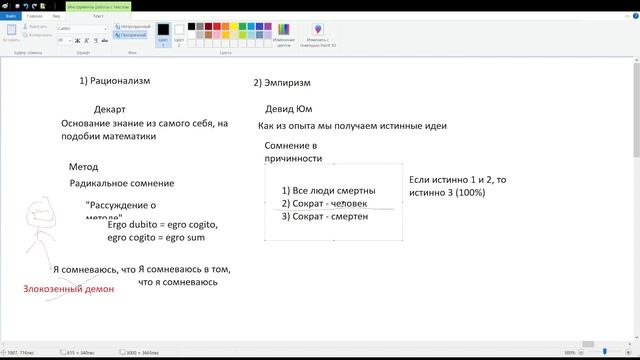Image resolution: width=640 pixels, height=360 pixels.
Task: Pick the pink color swatch in second row
Action: point(217,35)
